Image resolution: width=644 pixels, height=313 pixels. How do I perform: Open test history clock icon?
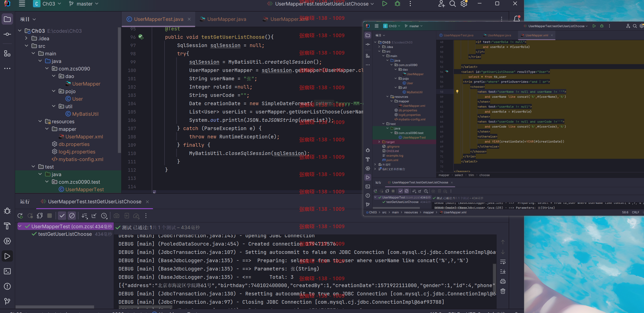click(x=104, y=216)
